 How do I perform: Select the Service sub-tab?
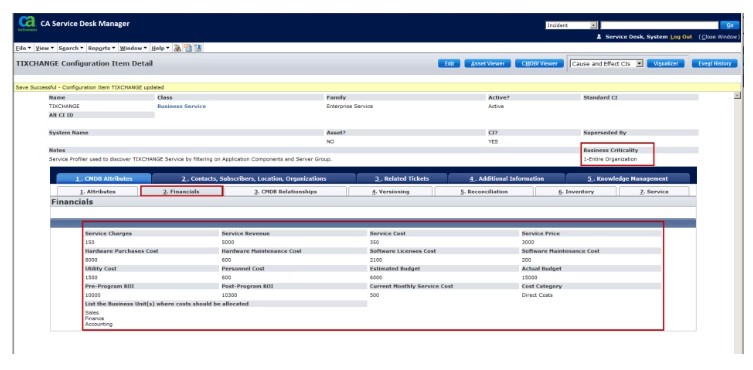click(x=654, y=191)
